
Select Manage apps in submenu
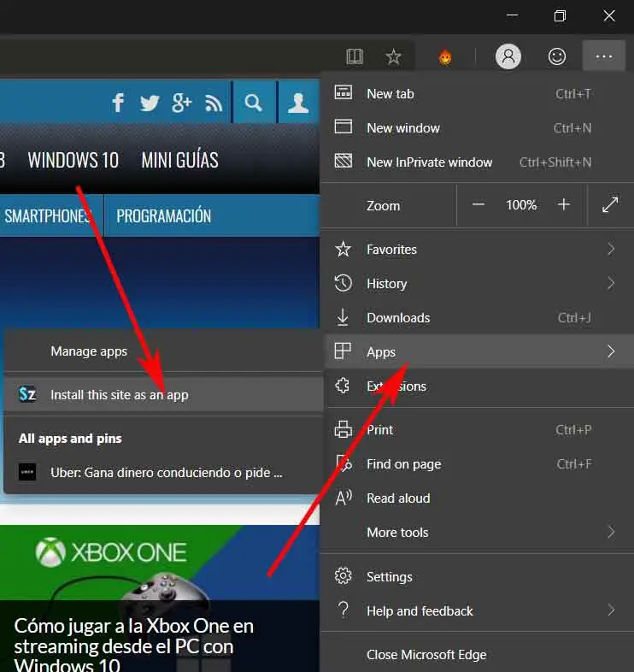pyautogui.click(x=163, y=351)
